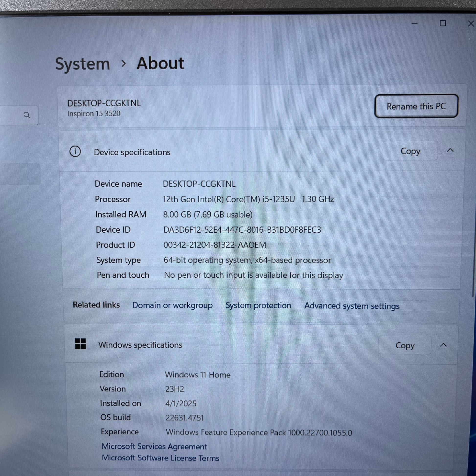
Task: Click Inspiron 15 3520 model text
Action: point(94,113)
